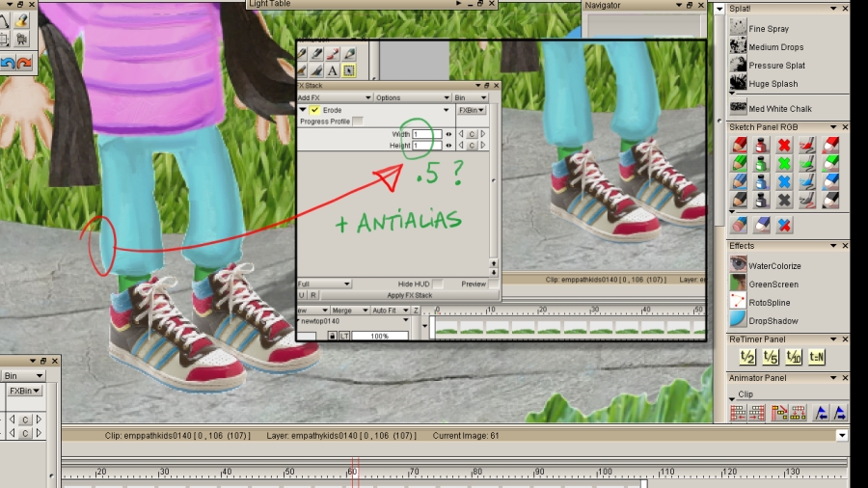Click the t/10 retimer button
The height and width of the screenshot is (488, 868).
click(x=794, y=357)
